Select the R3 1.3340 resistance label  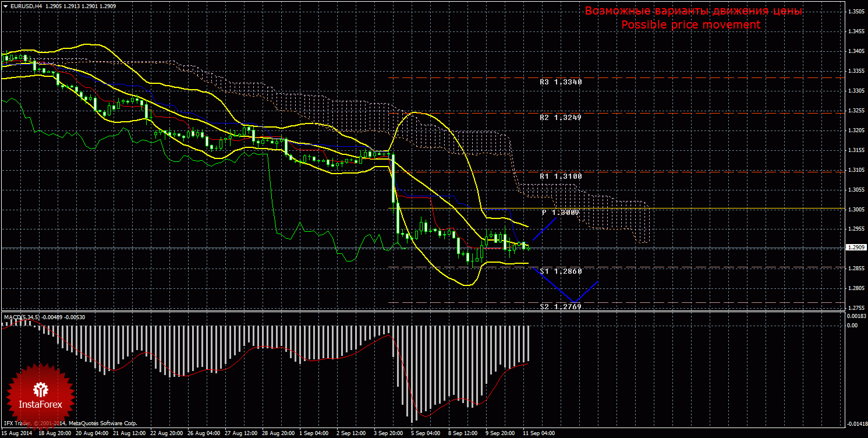(x=561, y=82)
